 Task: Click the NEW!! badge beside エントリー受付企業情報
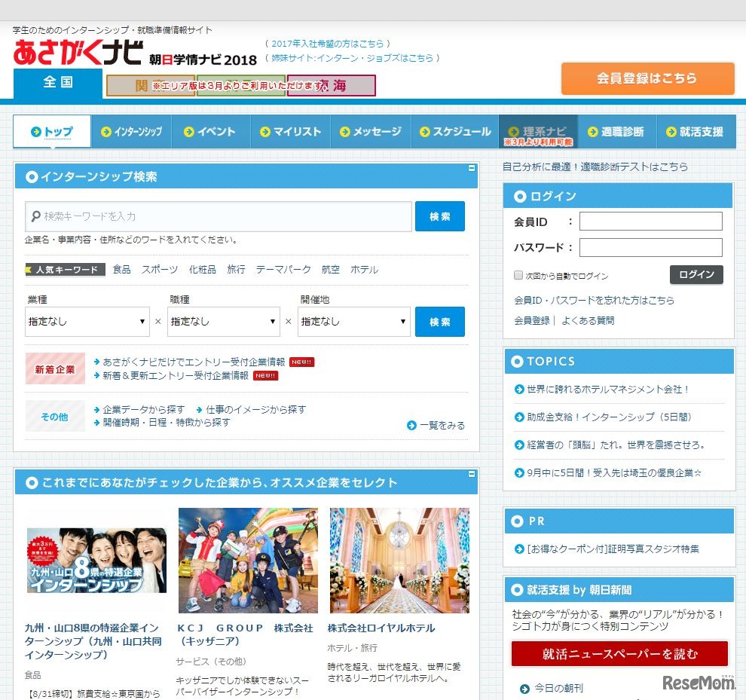pyautogui.click(x=301, y=361)
